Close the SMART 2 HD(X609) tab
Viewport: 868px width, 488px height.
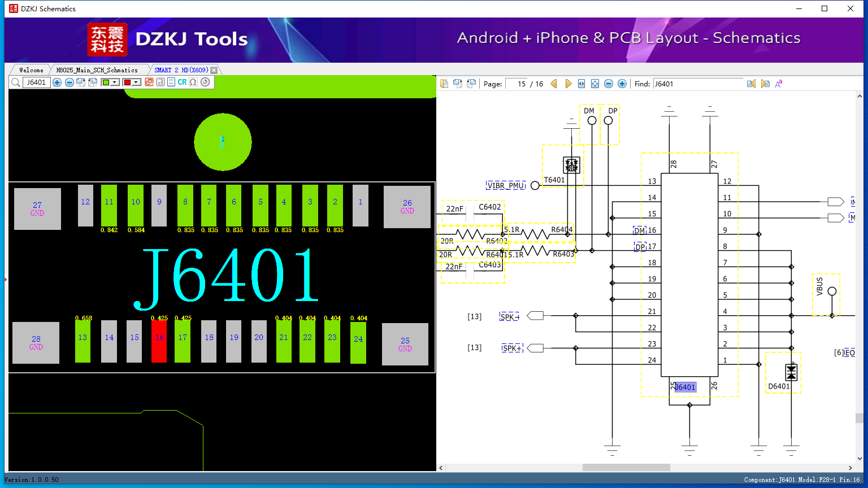(214, 70)
